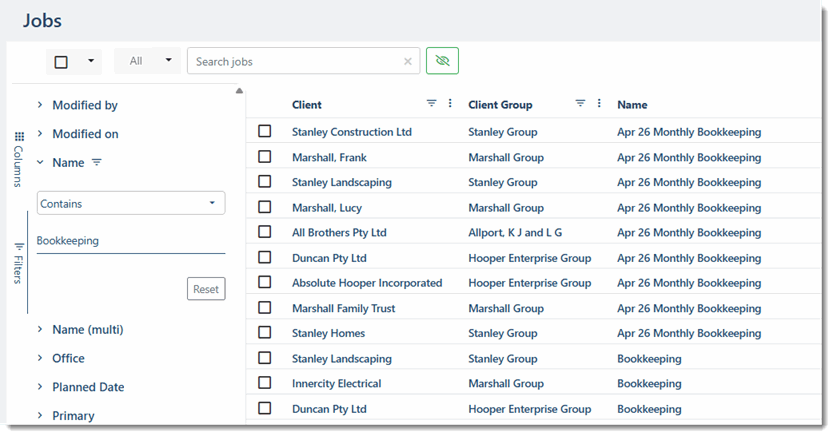Select the Marshall, Lucy row checkbox
Screen dimensions: 829x432
point(264,207)
